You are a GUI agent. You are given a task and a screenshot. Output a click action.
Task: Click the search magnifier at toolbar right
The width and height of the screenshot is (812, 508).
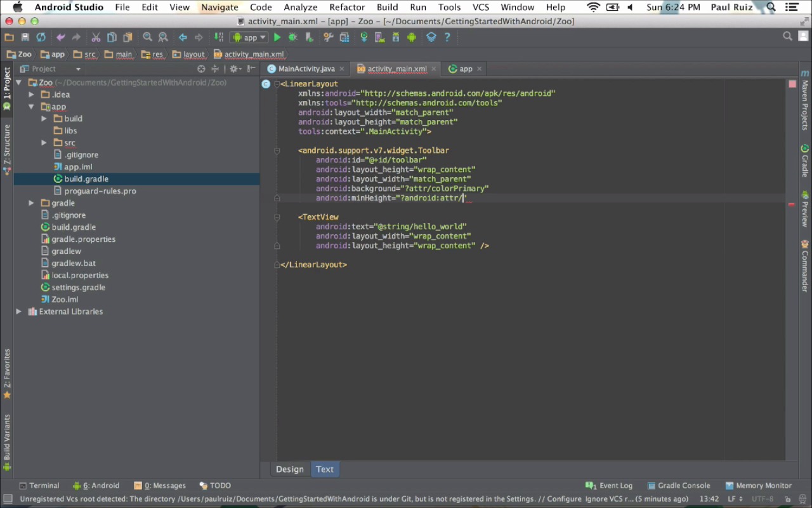pos(788,37)
